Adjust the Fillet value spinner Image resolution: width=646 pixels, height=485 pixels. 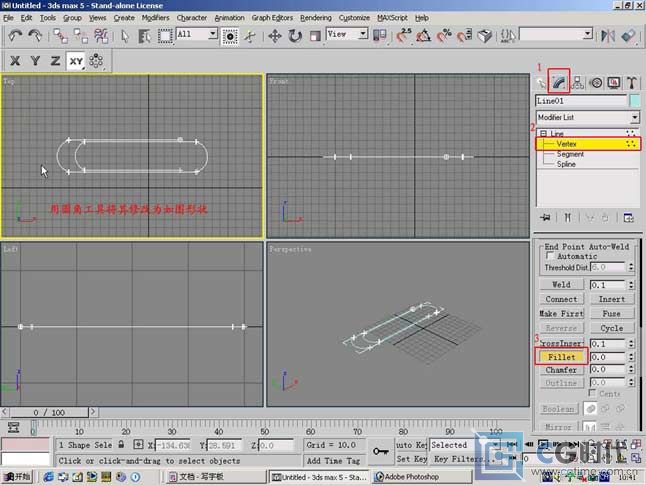pos(631,357)
